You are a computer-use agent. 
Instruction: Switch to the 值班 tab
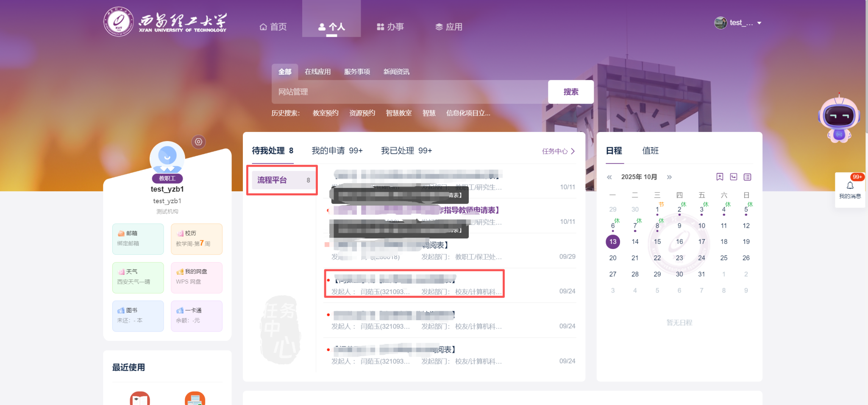[650, 151]
